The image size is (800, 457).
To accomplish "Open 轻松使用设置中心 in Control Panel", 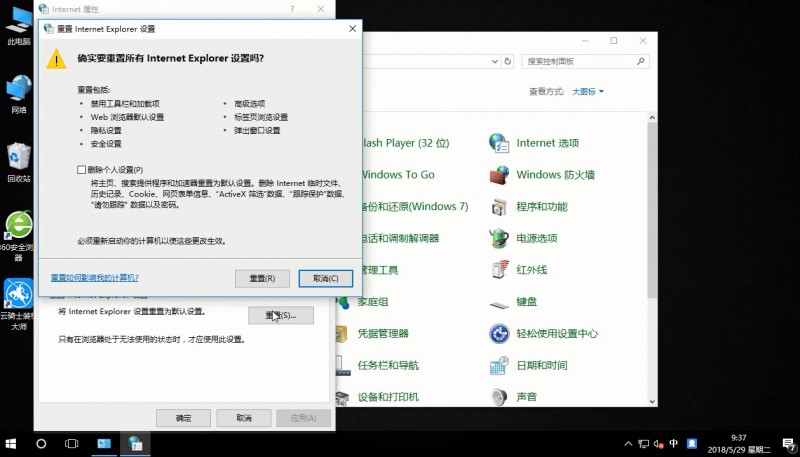I will 543,334.
